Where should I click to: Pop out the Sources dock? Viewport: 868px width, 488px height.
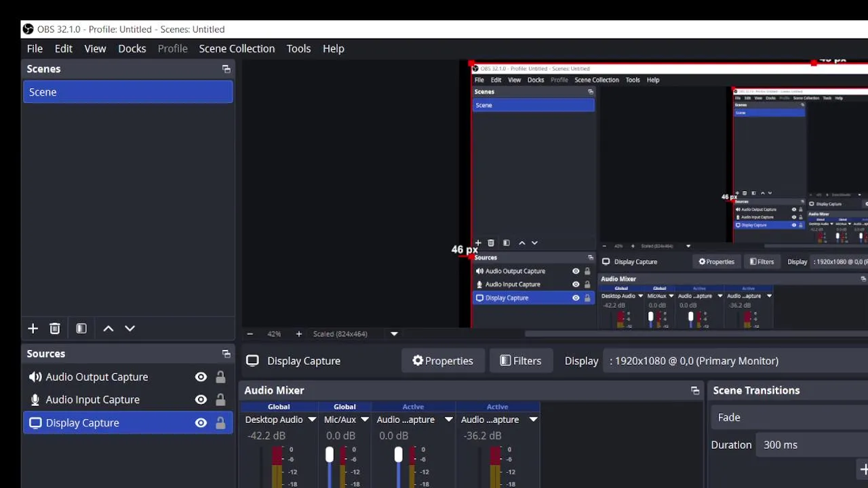pos(226,354)
